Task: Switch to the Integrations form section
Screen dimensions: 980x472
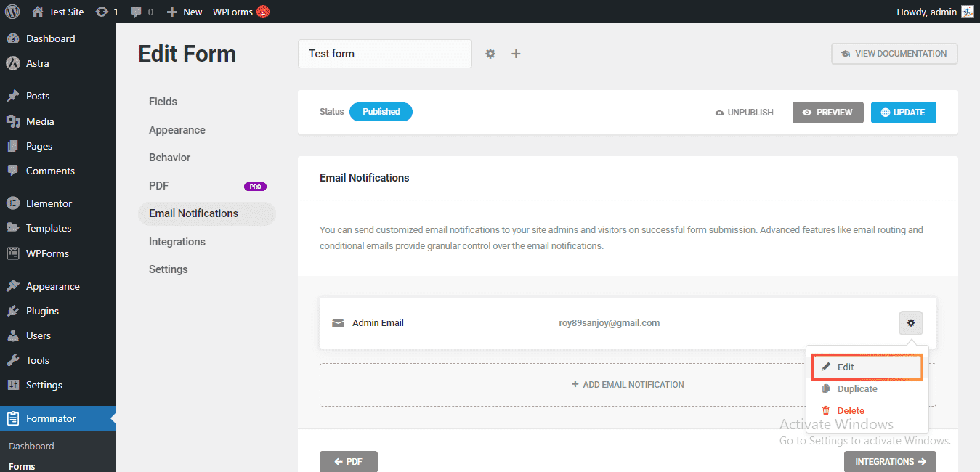Action: click(177, 242)
